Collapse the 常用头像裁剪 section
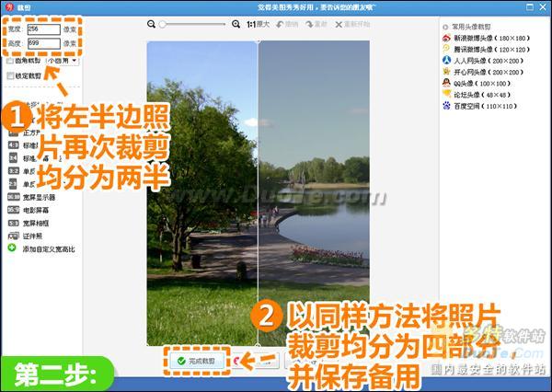Viewport: 552px width, 392px height. 445,27
